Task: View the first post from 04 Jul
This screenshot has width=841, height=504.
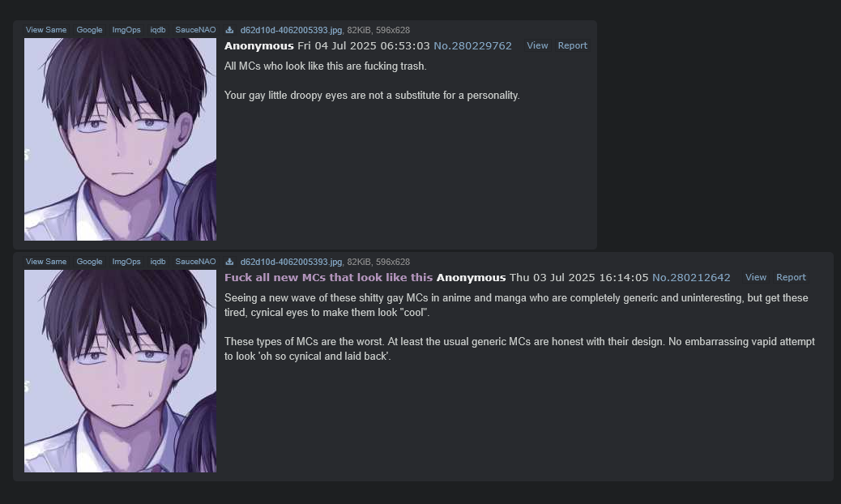Action: tap(537, 45)
